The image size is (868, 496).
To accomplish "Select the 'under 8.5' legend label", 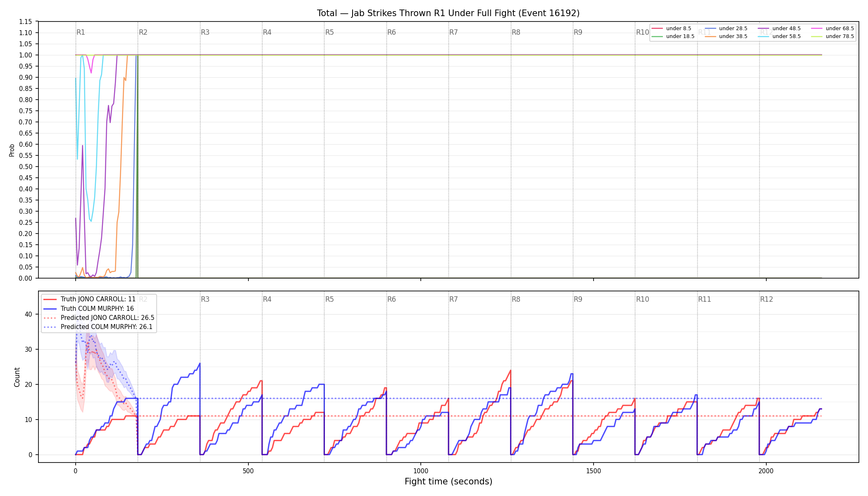I will 678,29.
